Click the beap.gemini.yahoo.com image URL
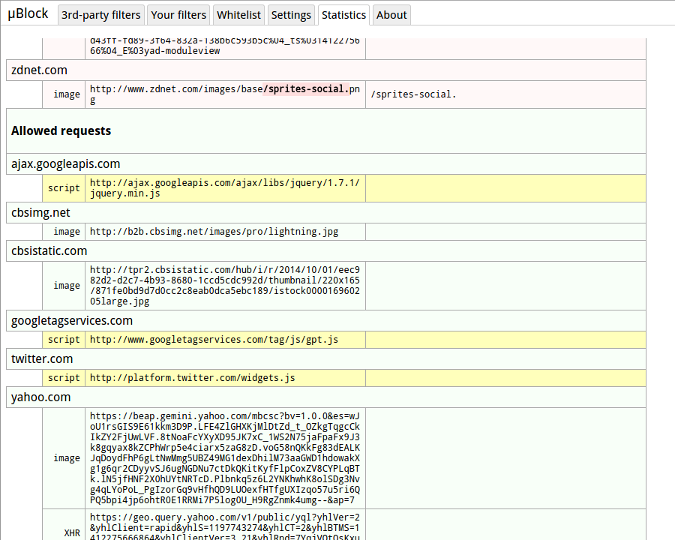The height and width of the screenshot is (540, 675). pyautogui.click(x=225, y=458)
